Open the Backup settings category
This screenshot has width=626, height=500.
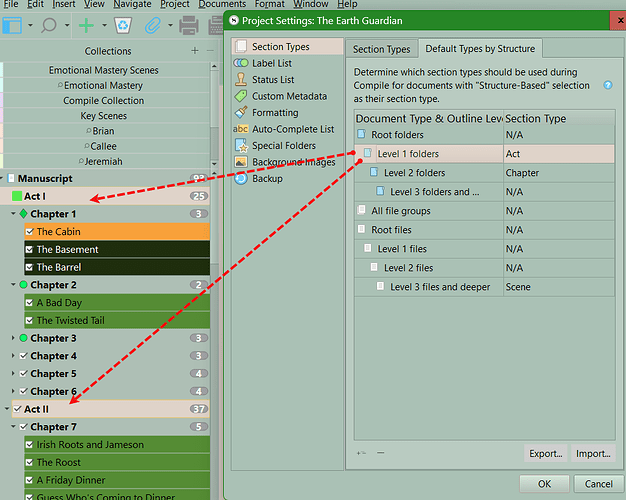pyautogui.click(x=267, y=178)
